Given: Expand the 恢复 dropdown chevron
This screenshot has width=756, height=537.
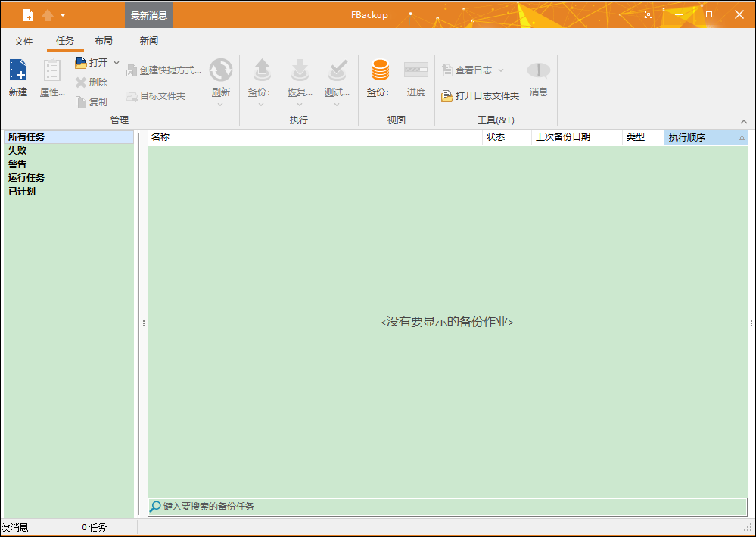Looking at the screenshot, I should tap(300, 105).
